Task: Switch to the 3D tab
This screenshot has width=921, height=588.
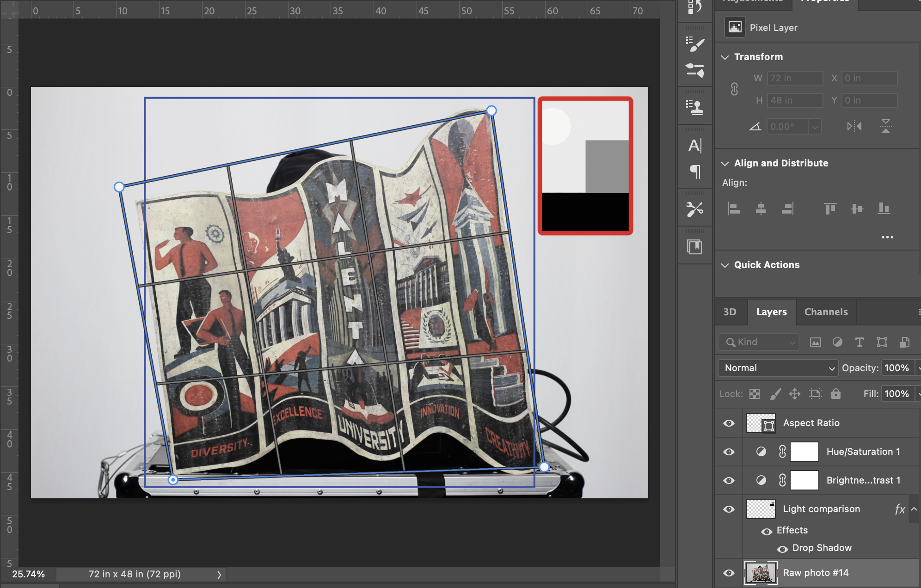Action: pos(730,312)
